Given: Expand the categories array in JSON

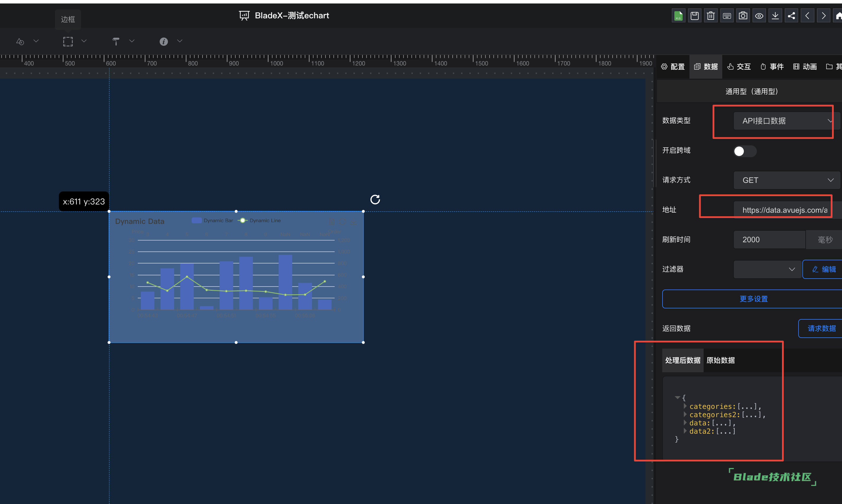Looking at the screenshot, I should tap(685, 406).
